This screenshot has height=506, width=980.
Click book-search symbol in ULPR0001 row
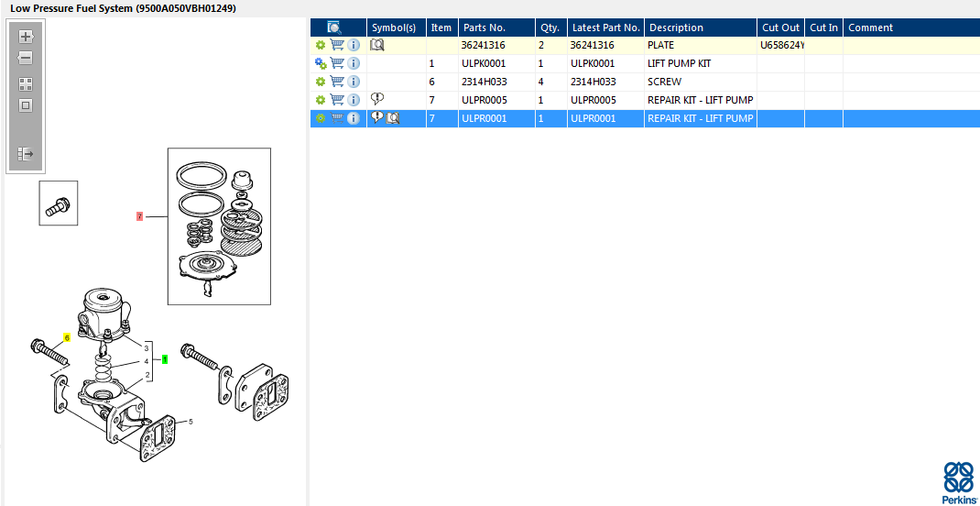tap(393, 117)
